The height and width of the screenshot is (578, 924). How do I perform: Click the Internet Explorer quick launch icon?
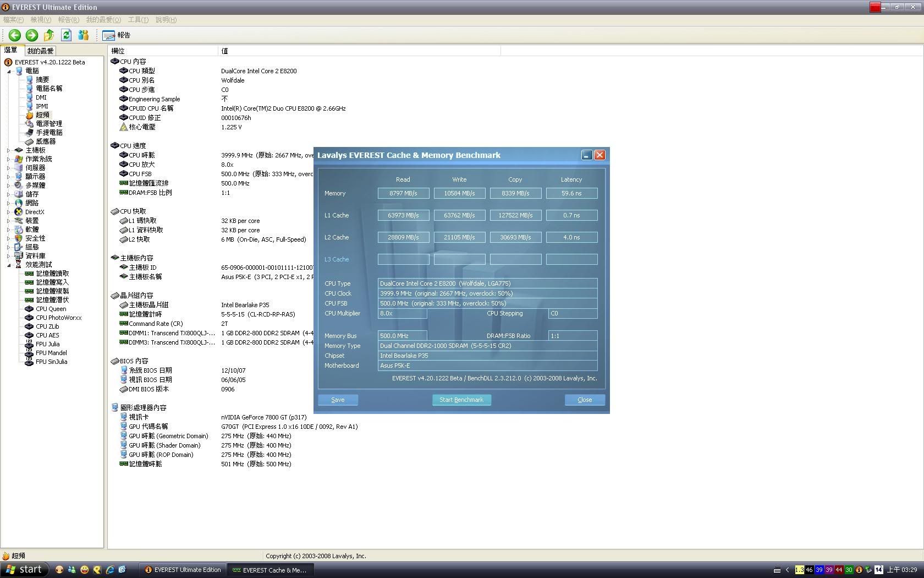(109, 570)
